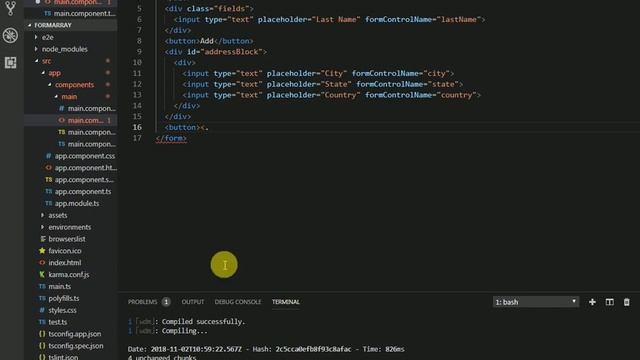Click formControlName "country" value
The image size is (640, 360).
point(456,95)
